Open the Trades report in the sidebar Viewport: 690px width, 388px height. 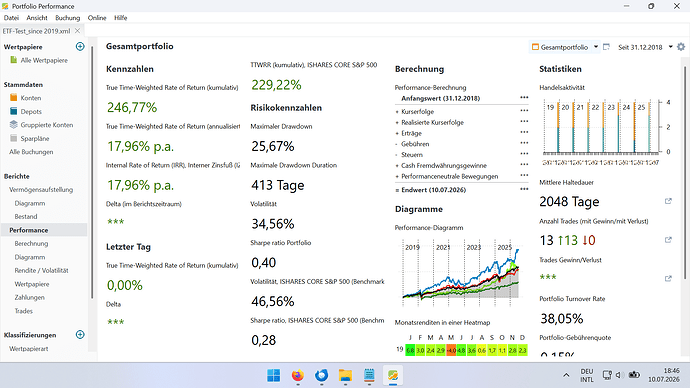[23, 311]
